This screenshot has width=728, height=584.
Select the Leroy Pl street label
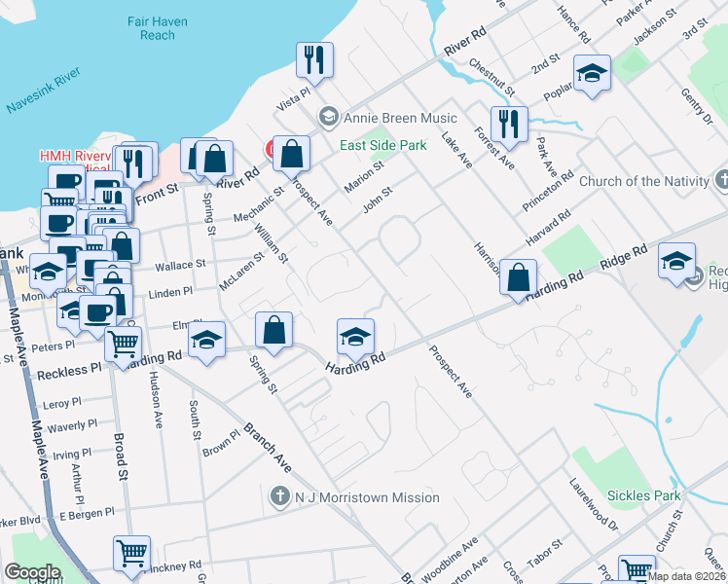click(62, 403)
